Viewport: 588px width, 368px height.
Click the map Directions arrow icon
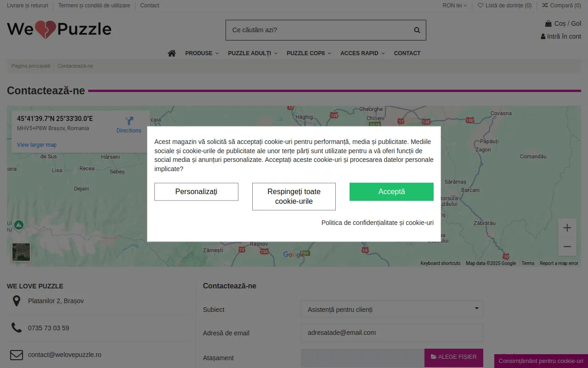coord(129,121)
